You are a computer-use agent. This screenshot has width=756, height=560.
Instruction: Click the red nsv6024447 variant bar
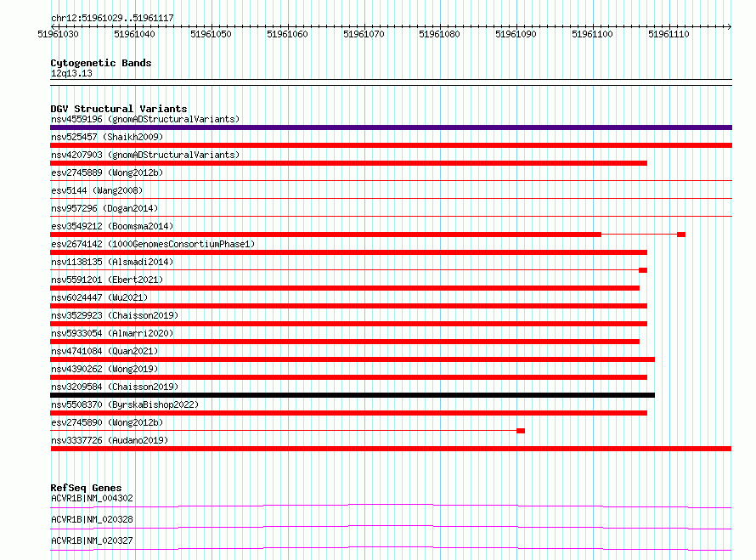pos(348,306)
